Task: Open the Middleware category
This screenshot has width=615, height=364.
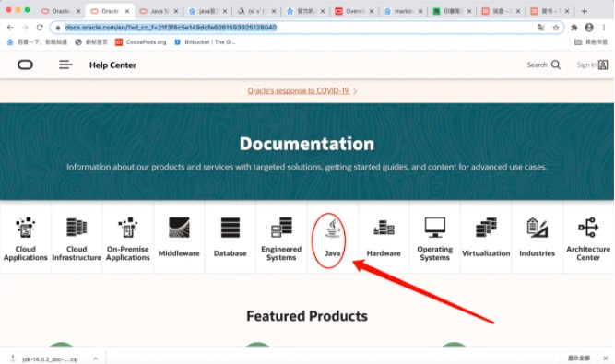Action: [x=179, y=237]
